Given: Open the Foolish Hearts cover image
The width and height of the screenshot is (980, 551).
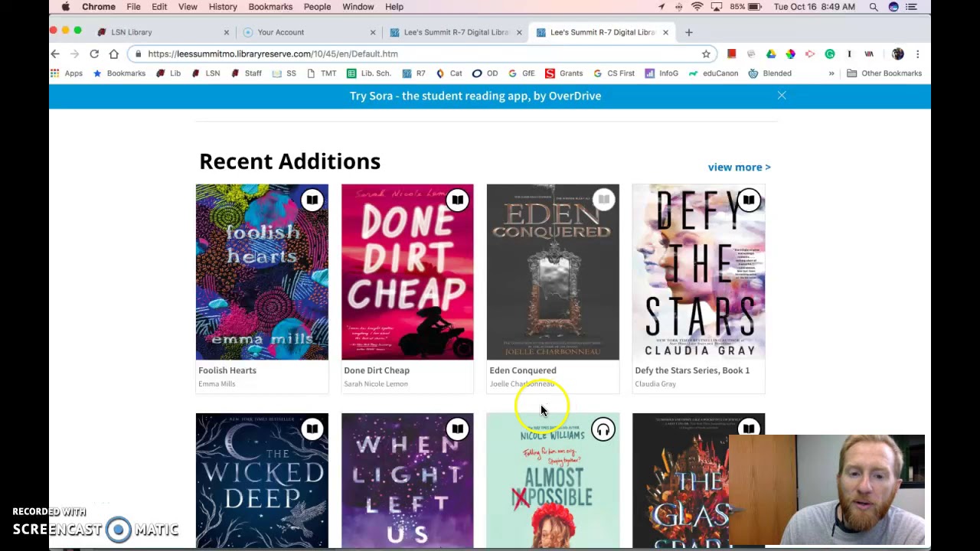Looking at the screenshot, I should pyautogui.click(x=262, y=272).
